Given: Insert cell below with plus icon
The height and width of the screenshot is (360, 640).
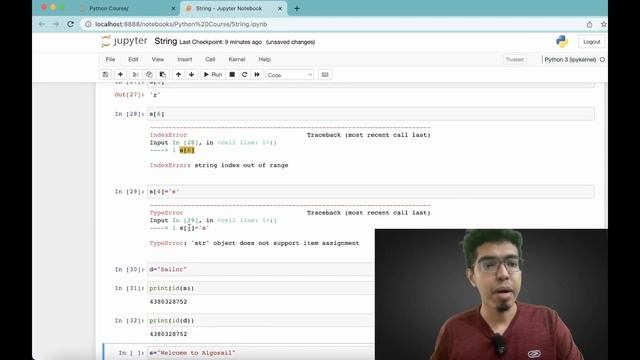Looking at the screenshot, I should (x=120, y=75).
